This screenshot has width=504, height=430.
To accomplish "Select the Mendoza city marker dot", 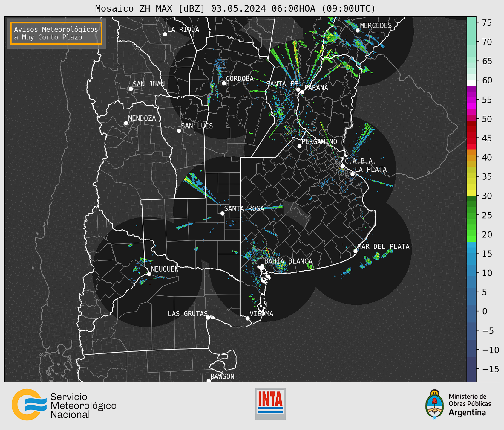I will pyautogui.click(x=126, y=123).
